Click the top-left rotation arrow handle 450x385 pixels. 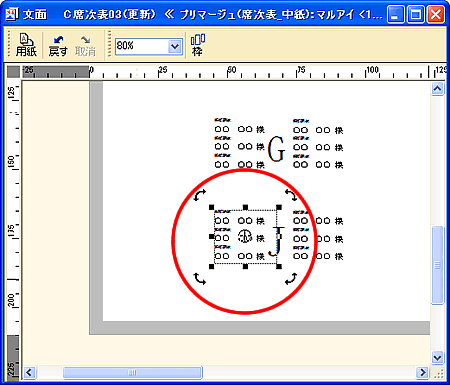(x=199, y=195)
